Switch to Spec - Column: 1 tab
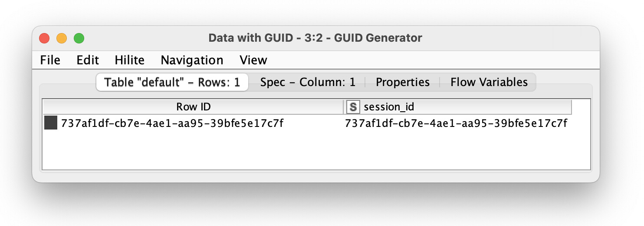The image size is (644, 226). [x=308, y=82]
